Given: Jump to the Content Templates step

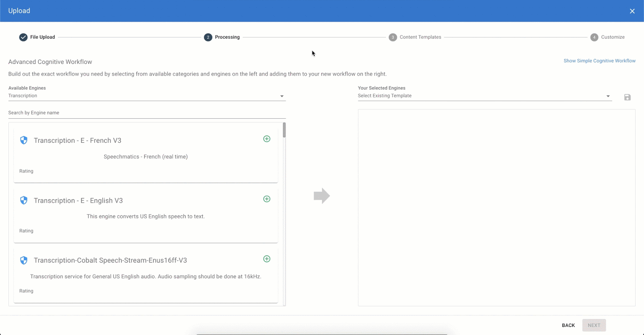Looking at the screenshot, I should tap(415, 37).
